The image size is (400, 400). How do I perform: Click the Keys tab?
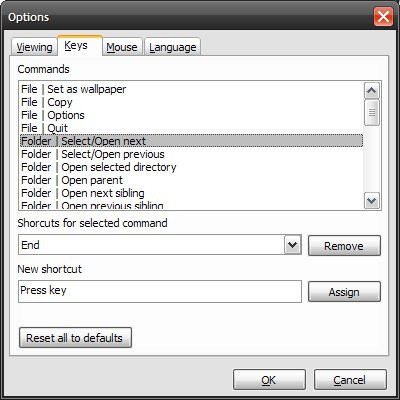(79, 45)
